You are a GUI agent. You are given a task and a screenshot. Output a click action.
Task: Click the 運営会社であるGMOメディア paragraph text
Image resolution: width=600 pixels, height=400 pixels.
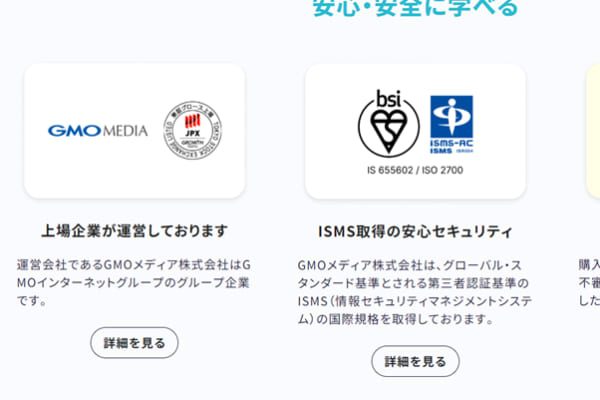point(134,282)
